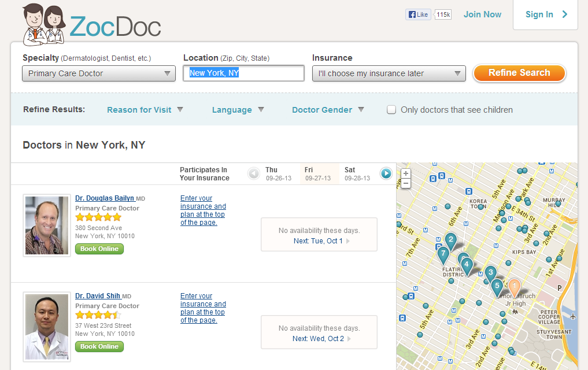This screenshot has height=370, width=588.
Task: Click Dr. Shih's 'Enter your insurance' link
Action: (x=203, y=308)
